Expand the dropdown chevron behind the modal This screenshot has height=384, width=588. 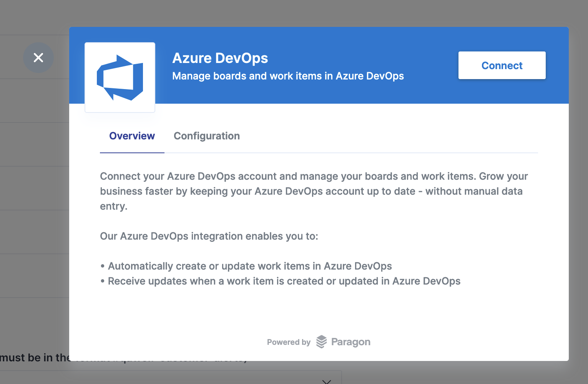tap(327, 381)
